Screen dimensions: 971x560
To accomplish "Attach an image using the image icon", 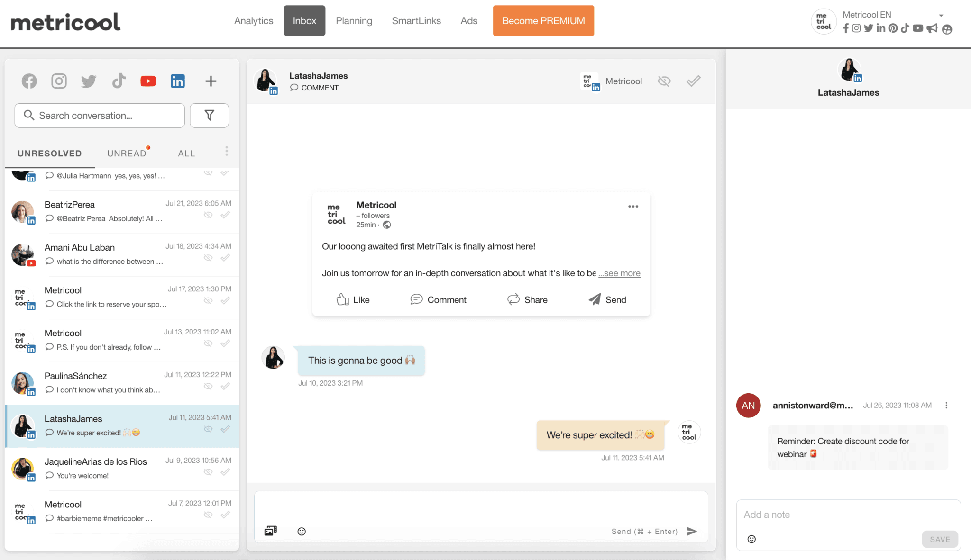I will [271, 531].
